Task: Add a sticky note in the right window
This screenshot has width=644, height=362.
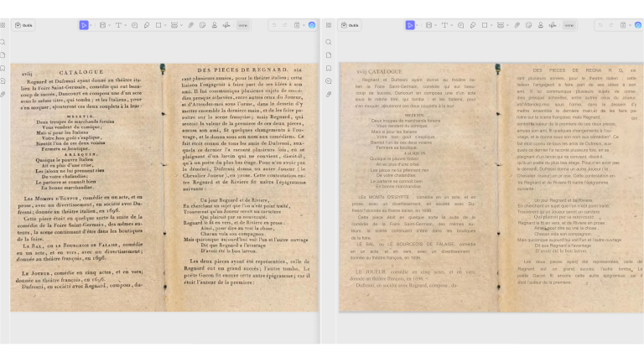Action: (460, 25)
